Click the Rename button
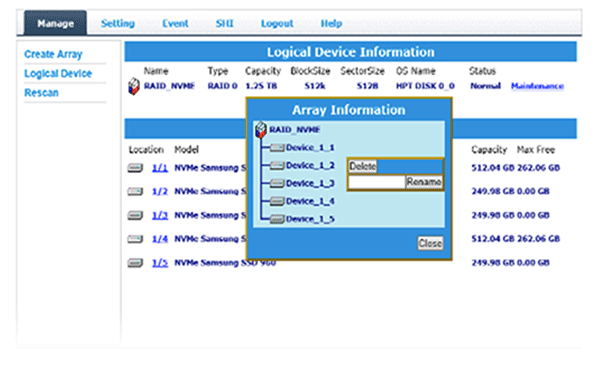This screenshot has height=384, width=600. tap(424, 182)
